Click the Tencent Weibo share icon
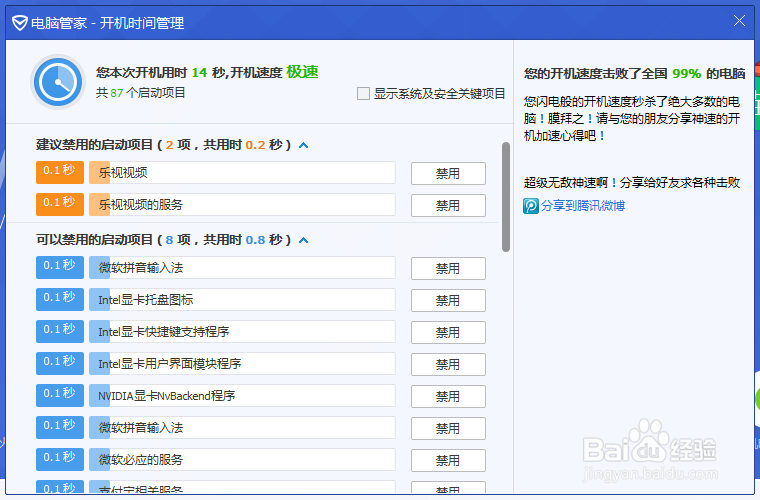This screenshot has height=500, width=760. pyautogui.click(x=531, y=206)
